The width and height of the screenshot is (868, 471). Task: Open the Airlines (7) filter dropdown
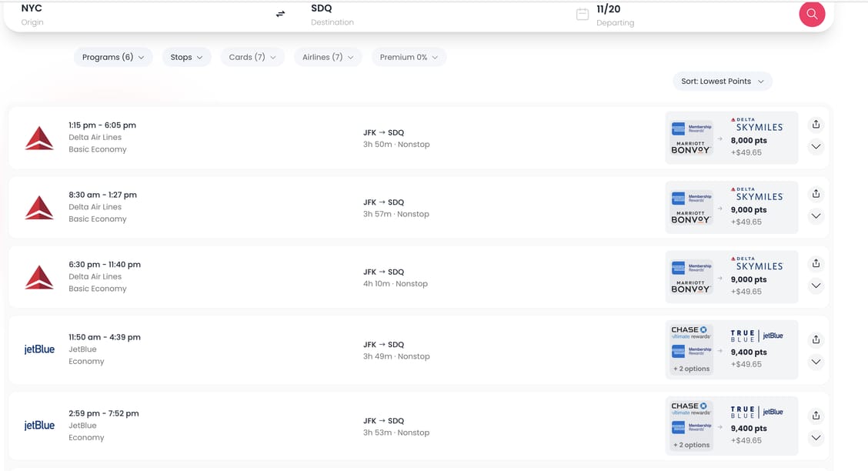coord(328,57)
